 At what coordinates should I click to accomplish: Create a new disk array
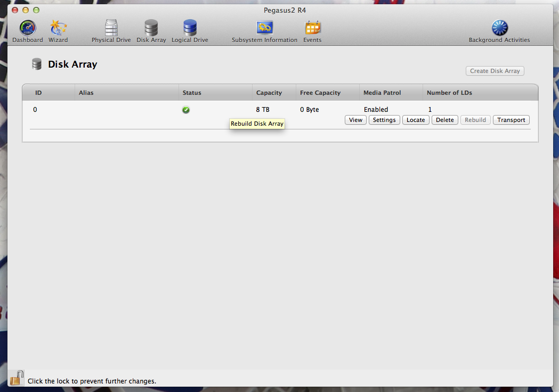(x=495, y=71)
